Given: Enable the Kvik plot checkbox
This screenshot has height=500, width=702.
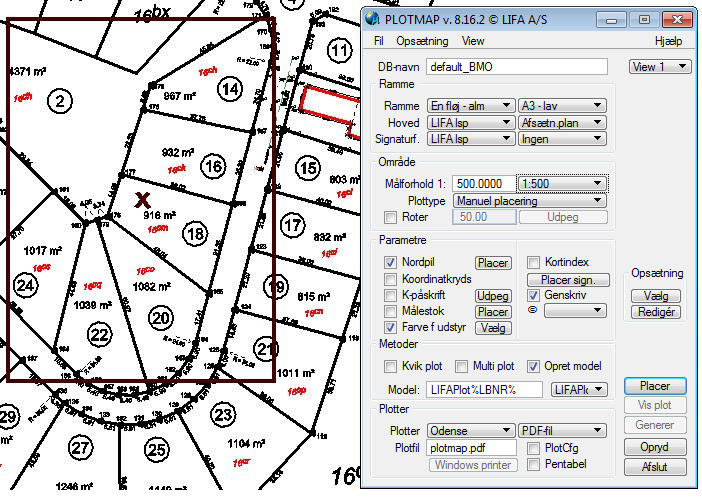Looking at the screenshot, I should (390, 367).
